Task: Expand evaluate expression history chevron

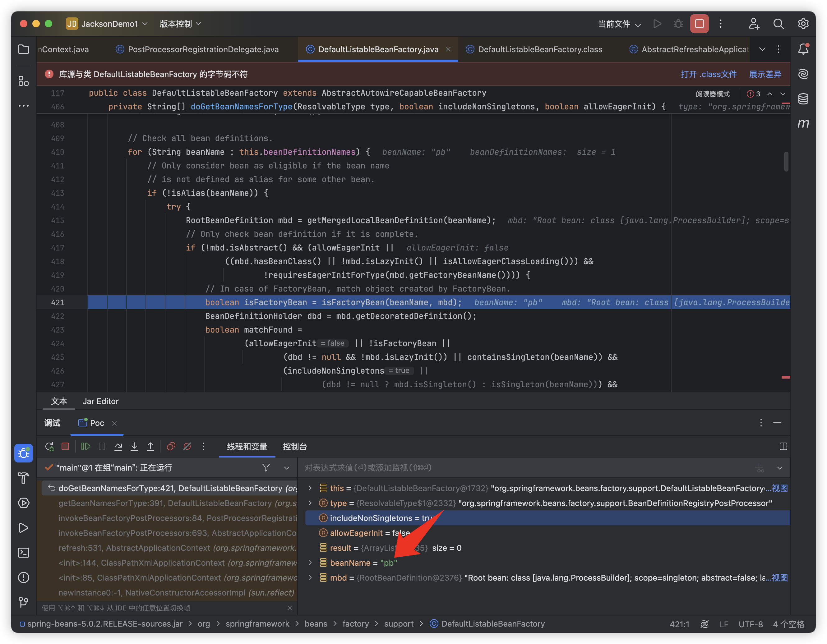Action: 779,468
